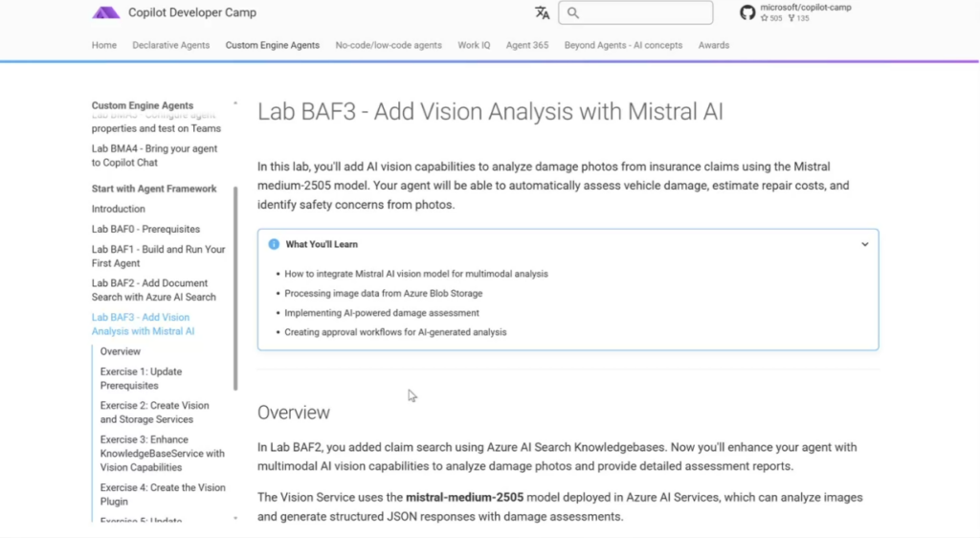This screenshot has width=980, height=538.
Task: Jump to Exercise 4: Create the Vision Plugin
Action: coord(163,494)
